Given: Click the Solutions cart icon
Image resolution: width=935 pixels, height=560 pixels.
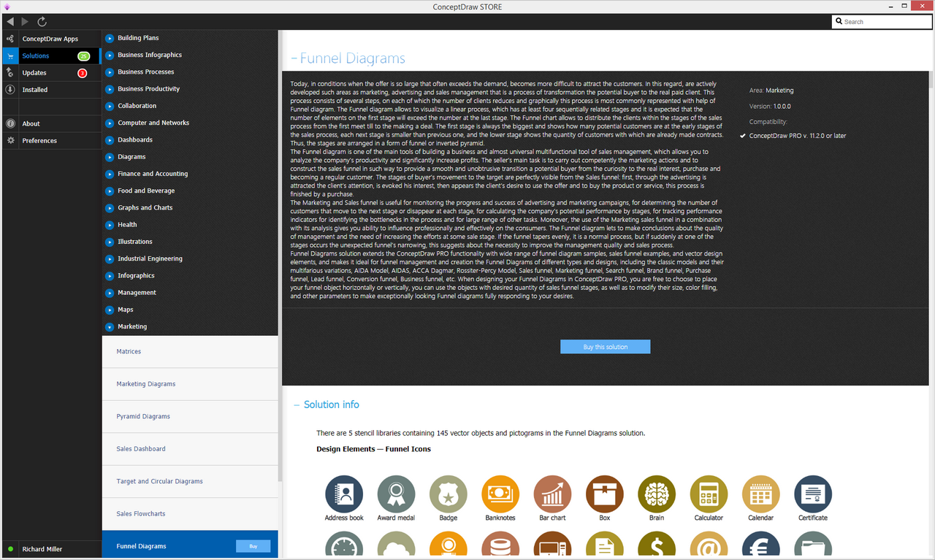Looking at the screenshot, I should pos(10,55).
